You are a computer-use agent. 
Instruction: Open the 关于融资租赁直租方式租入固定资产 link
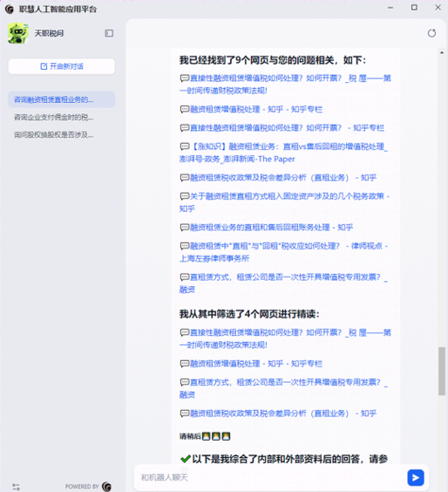pos(284,202)
